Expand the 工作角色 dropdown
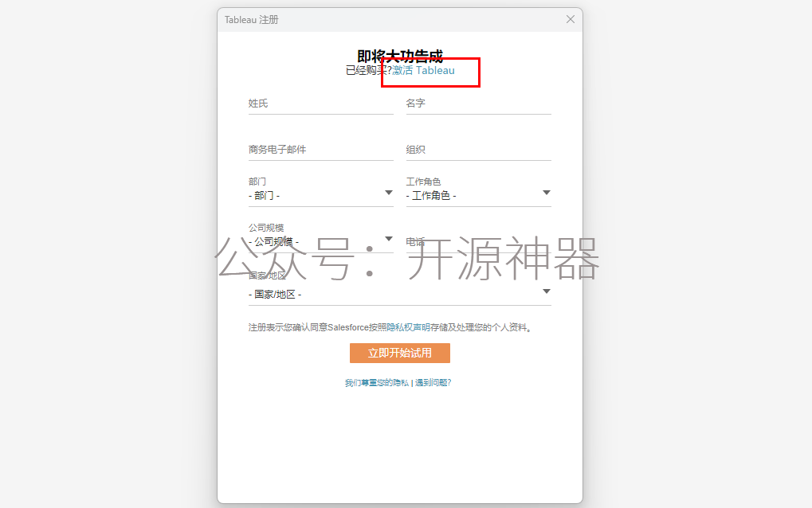Screen dimensions: 812x508 click(x=478, y=196)
